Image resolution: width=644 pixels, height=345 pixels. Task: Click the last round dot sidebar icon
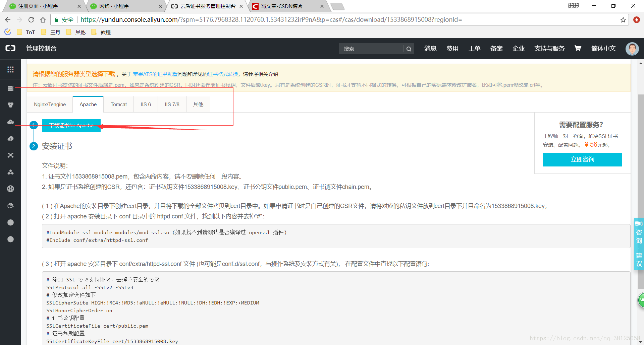pos(10,239)
